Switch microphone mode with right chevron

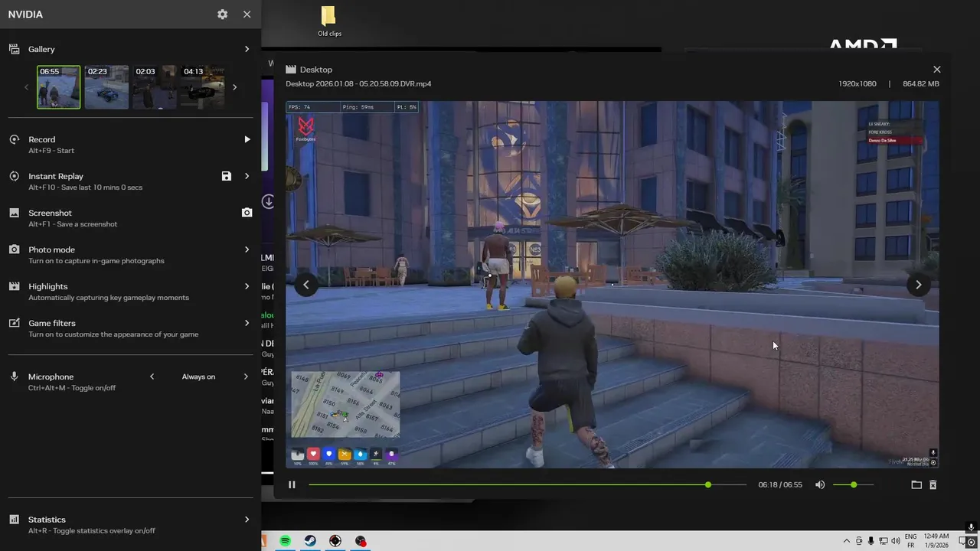click(247, 377)
